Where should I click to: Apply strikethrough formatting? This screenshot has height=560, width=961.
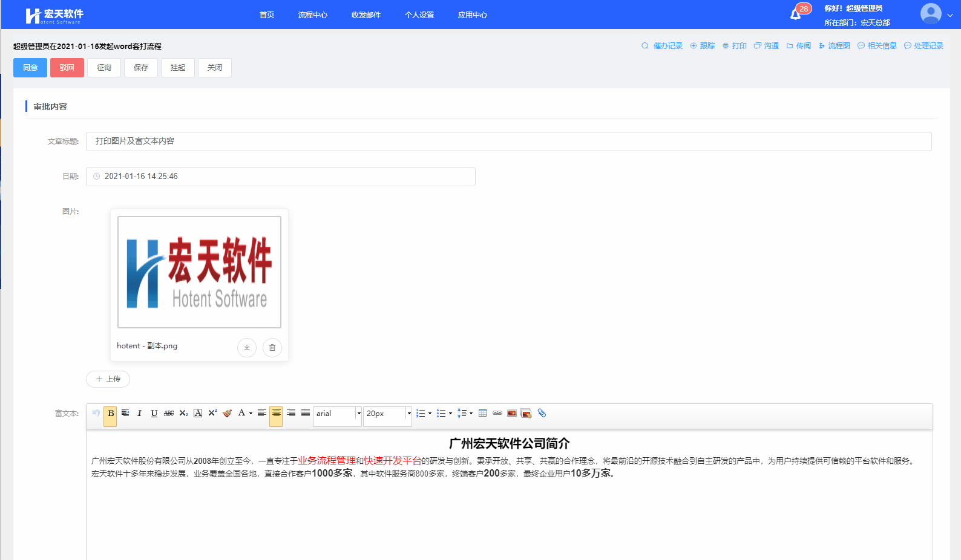169,413
